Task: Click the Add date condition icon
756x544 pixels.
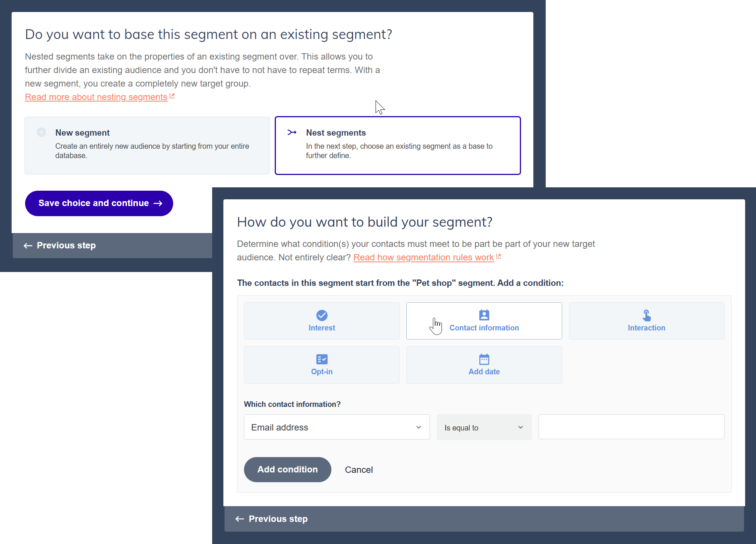Action: coord(484,359)
